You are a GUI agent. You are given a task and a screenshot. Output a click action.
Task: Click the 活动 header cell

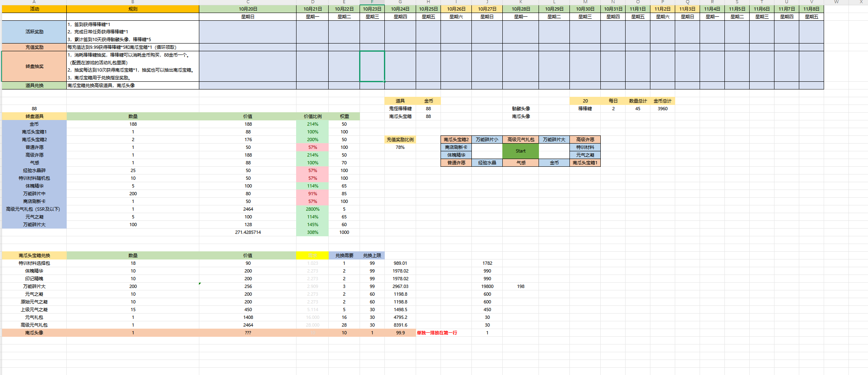click(34, 9)
